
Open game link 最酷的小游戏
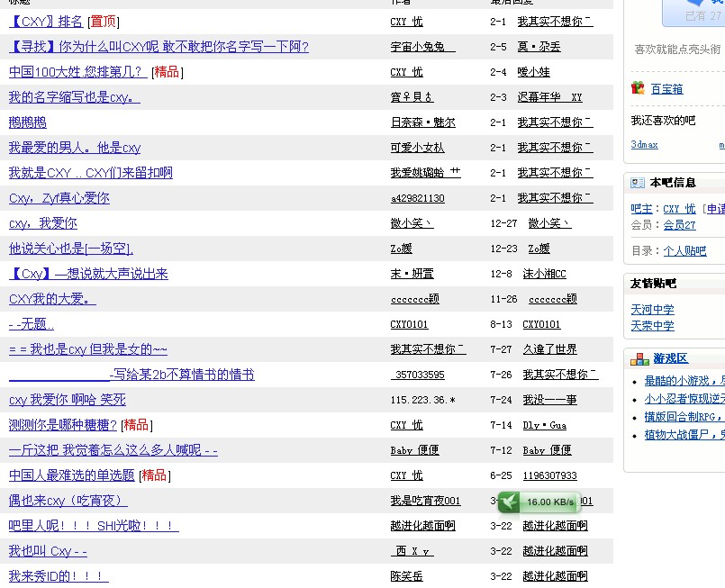pyautogui.click(x=684, y=381)
